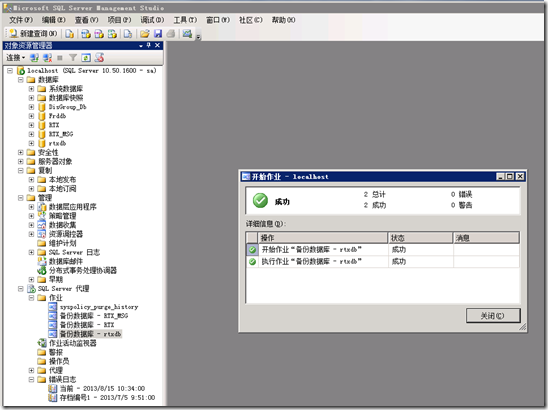Click the 数据收集 icon in tree

tap(42, 225)
